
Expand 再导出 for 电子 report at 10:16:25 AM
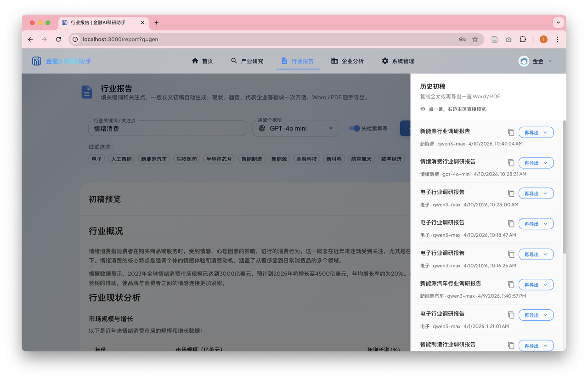click(536, 254)
